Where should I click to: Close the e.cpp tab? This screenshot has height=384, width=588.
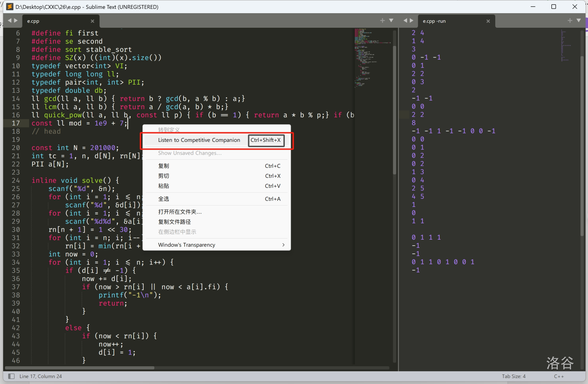tap(92, 21)
